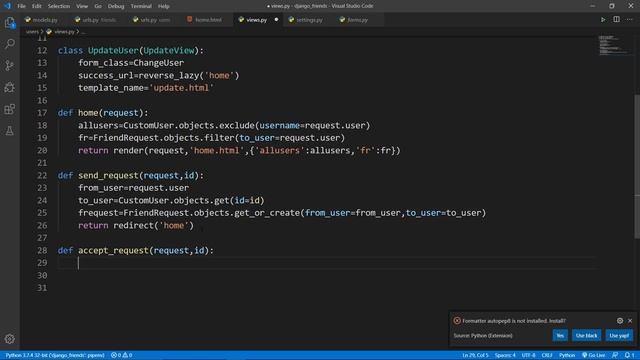This screenshot has width=640, height=360.
Task: Open the Terminal menu
Action: [x=141, y=6]
